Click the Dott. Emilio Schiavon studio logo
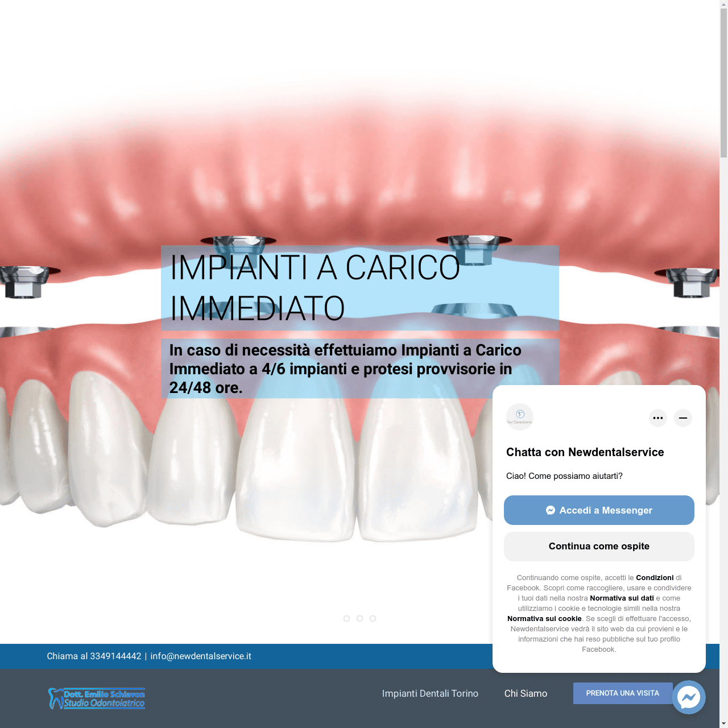728x728 pixels. (97, 698)
